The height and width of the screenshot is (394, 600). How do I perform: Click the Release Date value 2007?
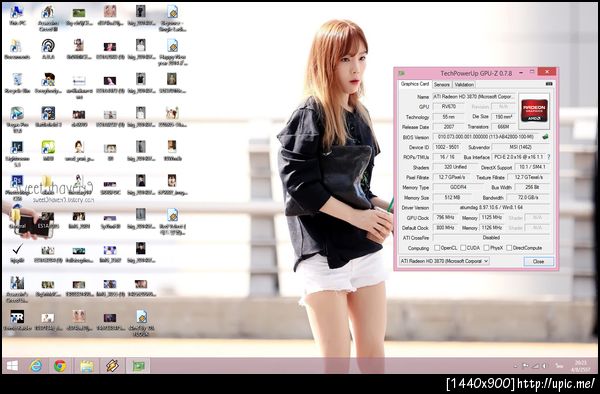[448, 127]
